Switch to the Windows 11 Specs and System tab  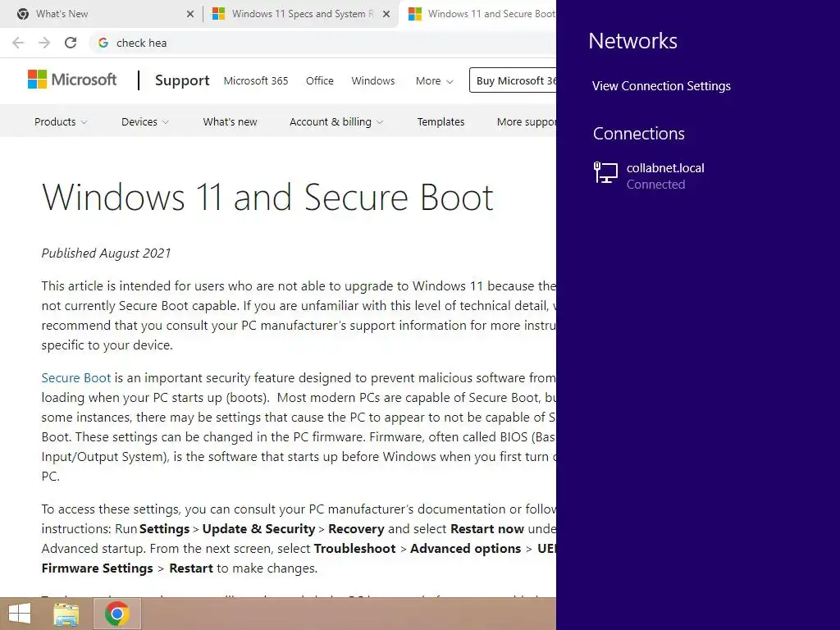pos(303,14)
